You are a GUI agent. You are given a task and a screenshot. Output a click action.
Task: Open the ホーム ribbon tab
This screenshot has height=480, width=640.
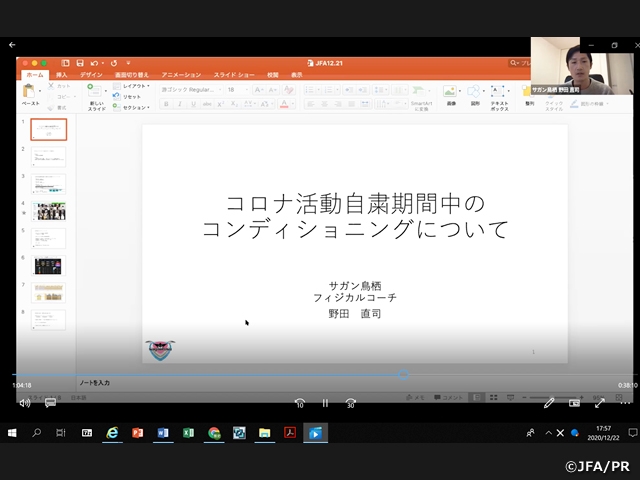[35, 75]
